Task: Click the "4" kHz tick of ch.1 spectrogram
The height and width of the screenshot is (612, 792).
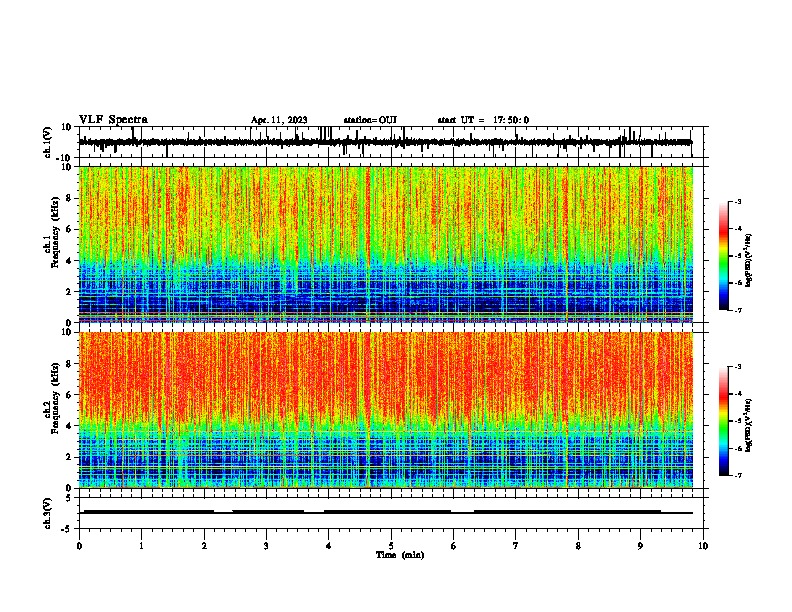Action: point(69,261)
